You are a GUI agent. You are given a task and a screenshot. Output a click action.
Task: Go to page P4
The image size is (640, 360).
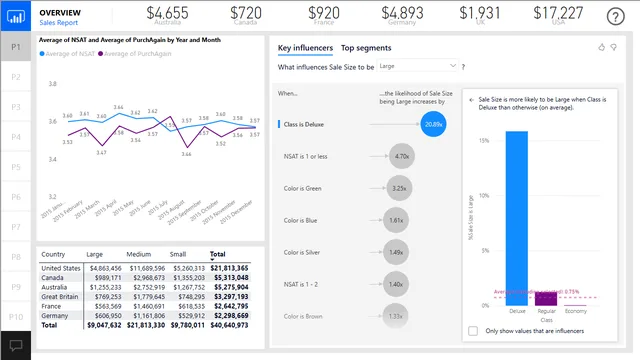[16, 137]
